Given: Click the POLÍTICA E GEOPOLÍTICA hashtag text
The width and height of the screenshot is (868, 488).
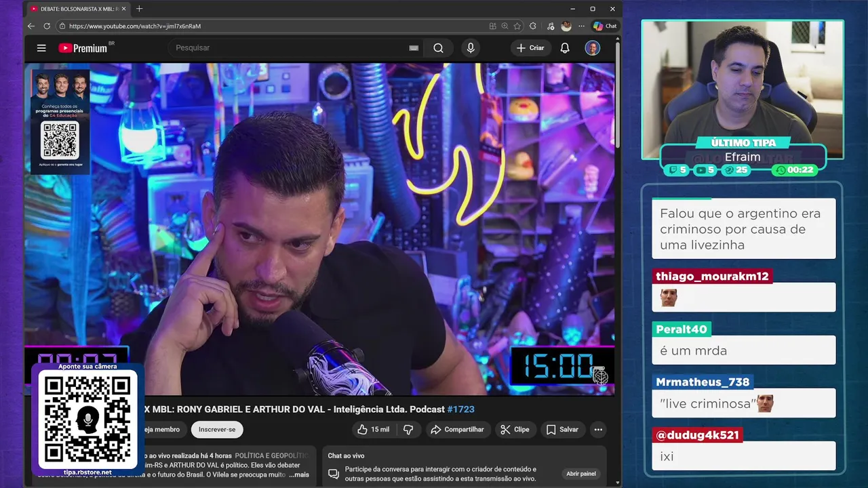Looking at the screenshot, I should (x=271, y=455).
